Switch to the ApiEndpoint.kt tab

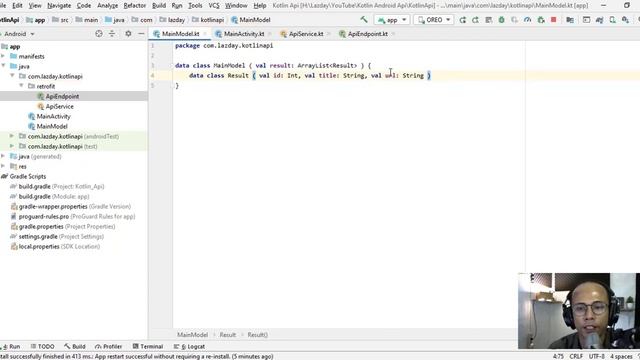(367, 34)
